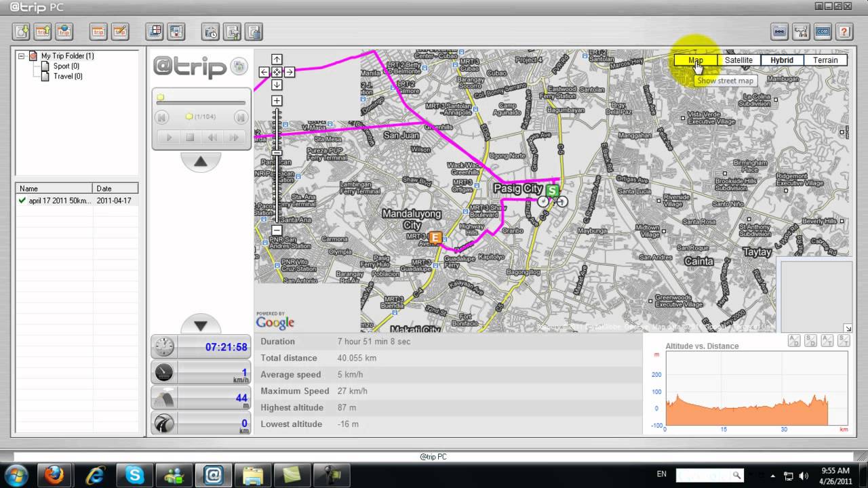Switch to Satellite map view

click(738, 60)
